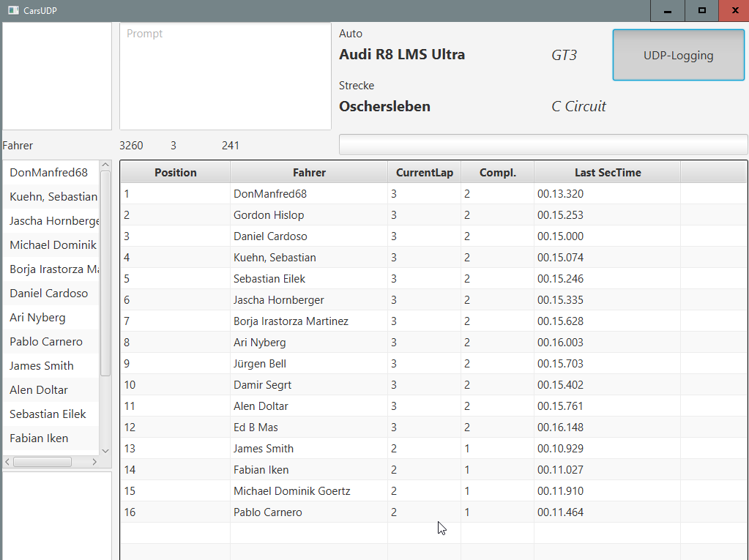Viewport: 749px width, 560px height.
Task: Select DonManfred68 in the driver list
Action: click(x=48, y=173)
